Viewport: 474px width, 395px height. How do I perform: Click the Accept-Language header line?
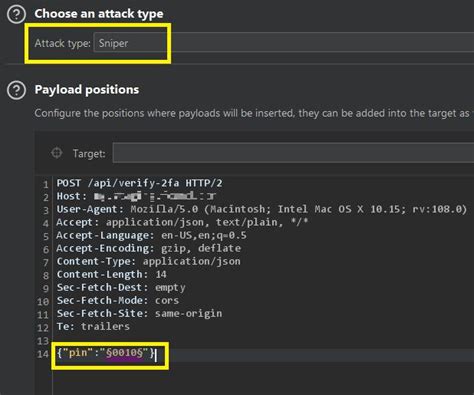(151, 235)
